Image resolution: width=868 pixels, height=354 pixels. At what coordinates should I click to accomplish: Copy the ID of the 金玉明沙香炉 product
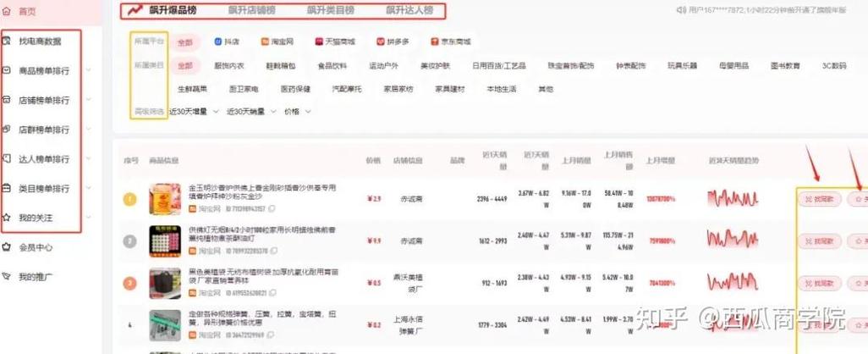click(272, 209)
